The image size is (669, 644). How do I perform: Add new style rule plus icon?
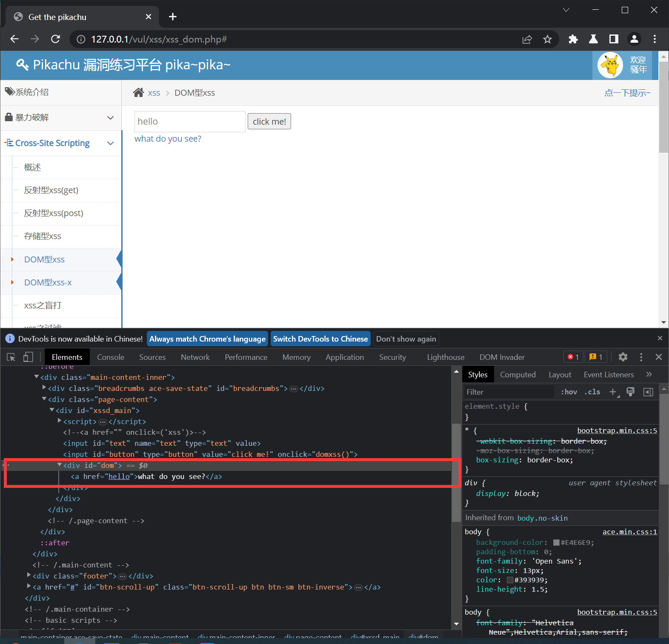click(613, 392)
